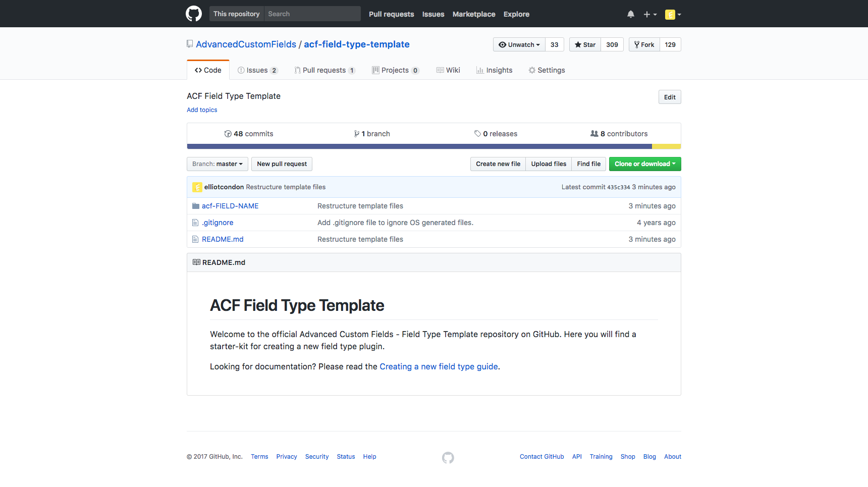The image size is (868, 487).
Task: View the 129 forks count
Action: tap(670, 44)
